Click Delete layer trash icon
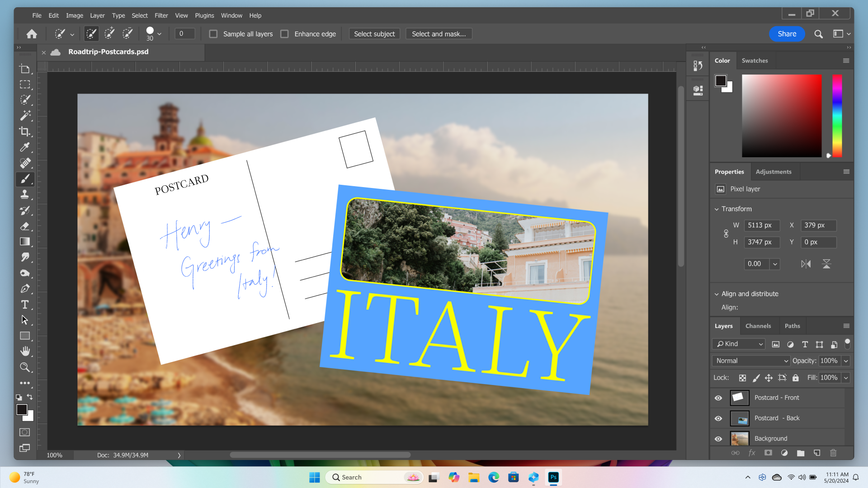The height and width of the screenshot is (488, 868). 833,453
